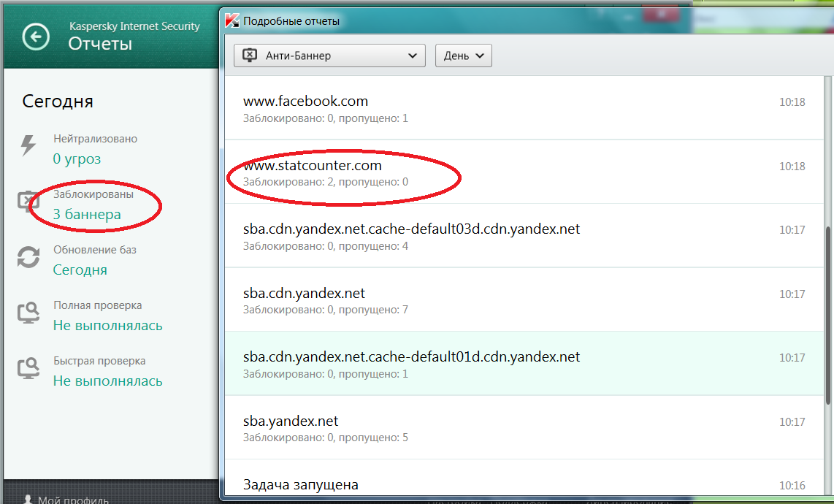The image size is (834, 504).
Task: Click the 'Нейтрализовано' label
Action: coord(95,139)
